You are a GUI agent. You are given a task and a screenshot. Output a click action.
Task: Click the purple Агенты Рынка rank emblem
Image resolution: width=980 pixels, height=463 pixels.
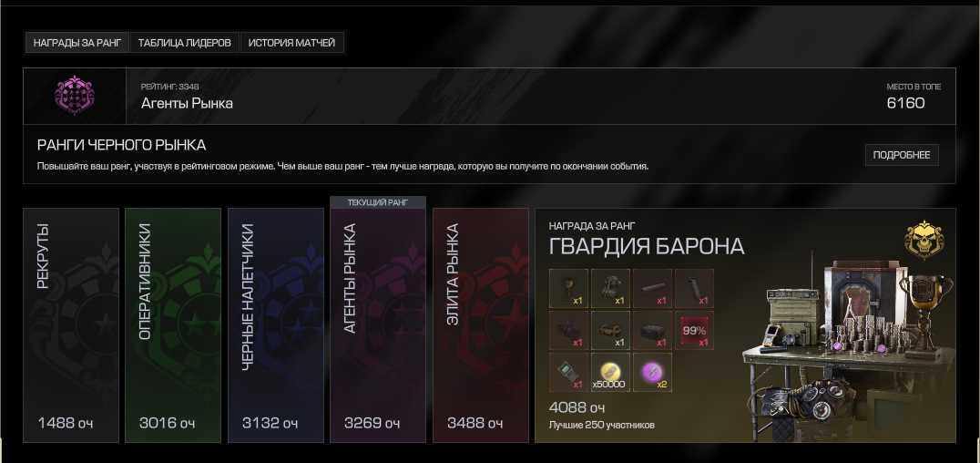[75, 96]
